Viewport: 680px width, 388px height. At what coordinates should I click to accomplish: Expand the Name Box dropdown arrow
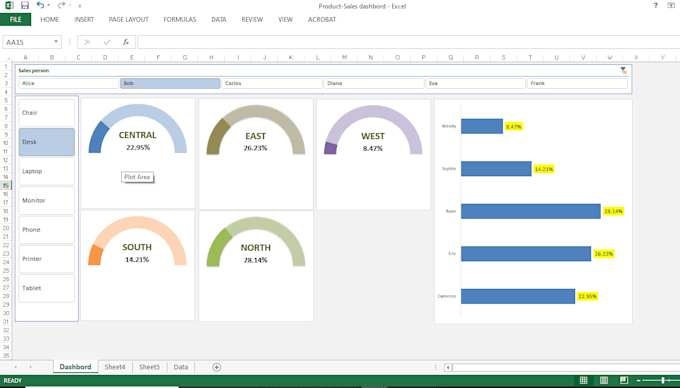(x=56, y=42)
